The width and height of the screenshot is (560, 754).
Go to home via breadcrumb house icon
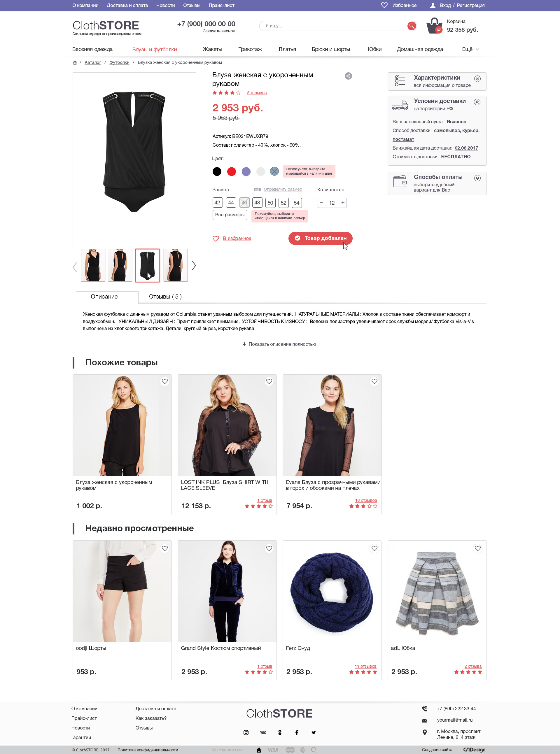(x=75, y=62)
